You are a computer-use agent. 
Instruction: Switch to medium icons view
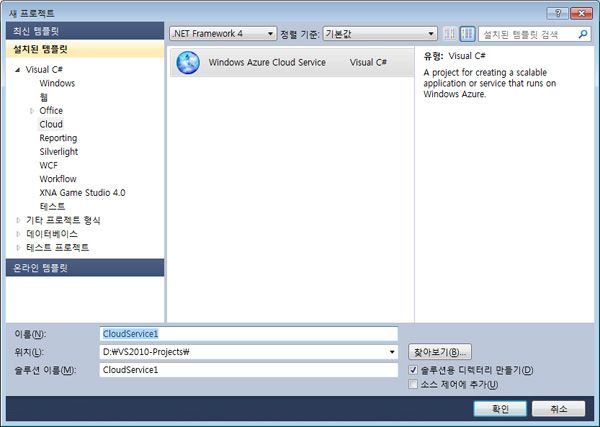tap(467, 34)
